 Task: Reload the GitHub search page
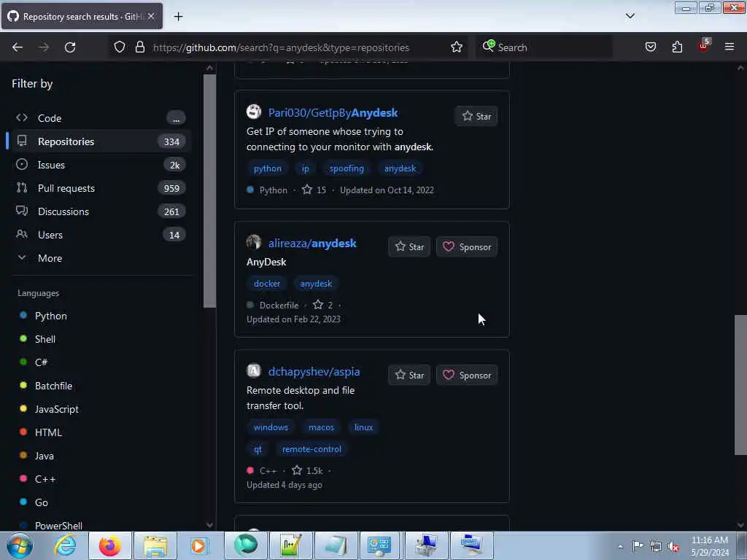pyautogui.click(x=70, y=47)
